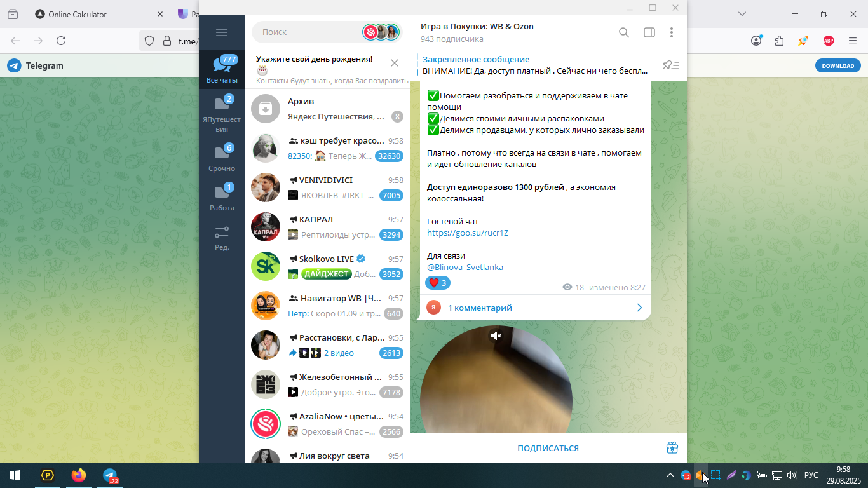Click the ПОДПИСАТЬСЯ subscribe button
The image size is (868, 488).
[x=548, y=448]
